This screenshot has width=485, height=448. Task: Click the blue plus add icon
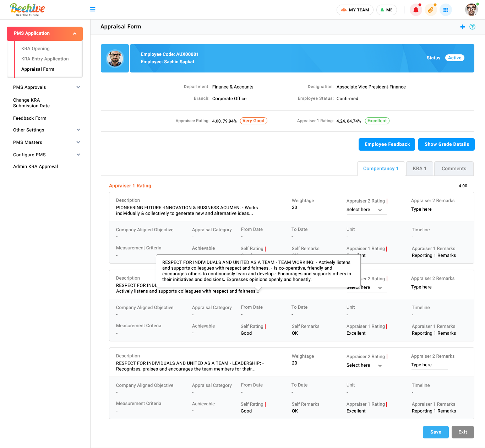(462, 27)
